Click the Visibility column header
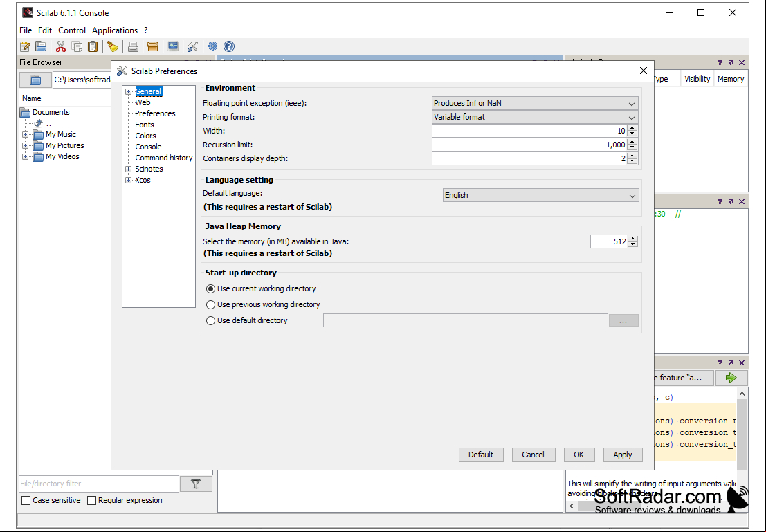This screenshot has height=532, width=766. (697, 79)
